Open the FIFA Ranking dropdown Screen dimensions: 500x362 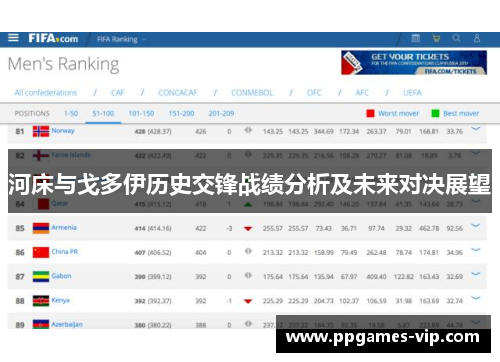pos(121,39)
